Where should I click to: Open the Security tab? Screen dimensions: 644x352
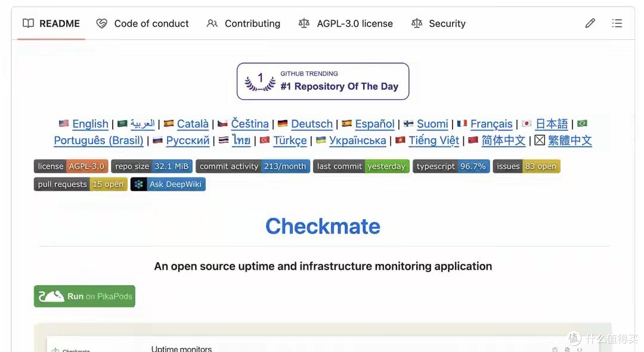439,23
